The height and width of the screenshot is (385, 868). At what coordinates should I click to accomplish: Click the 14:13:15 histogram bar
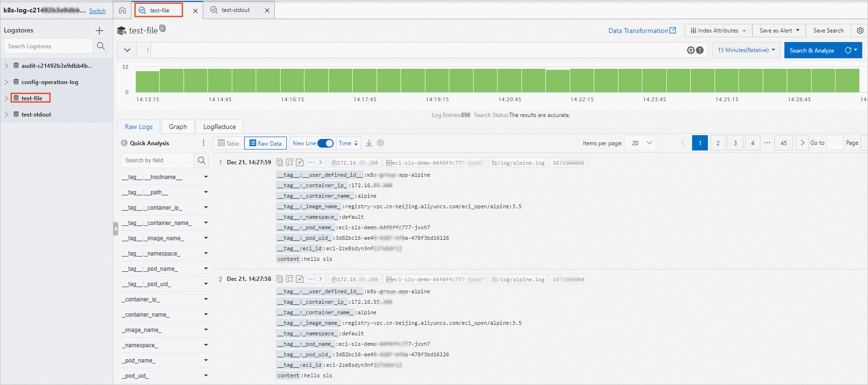tap(147, 81)
